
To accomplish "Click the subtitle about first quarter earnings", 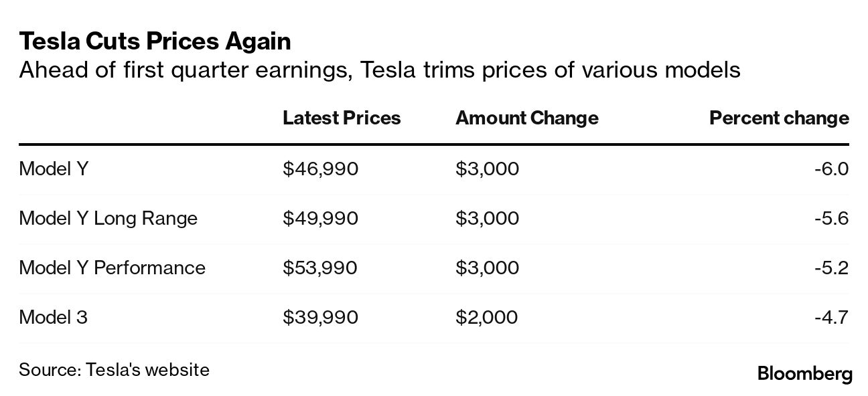I will [379, 70].
